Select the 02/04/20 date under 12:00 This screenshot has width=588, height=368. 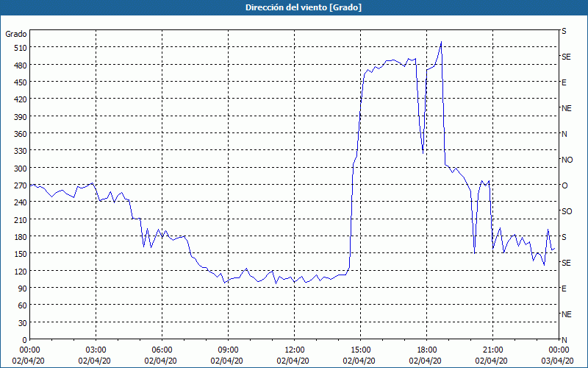coord(293,361)
